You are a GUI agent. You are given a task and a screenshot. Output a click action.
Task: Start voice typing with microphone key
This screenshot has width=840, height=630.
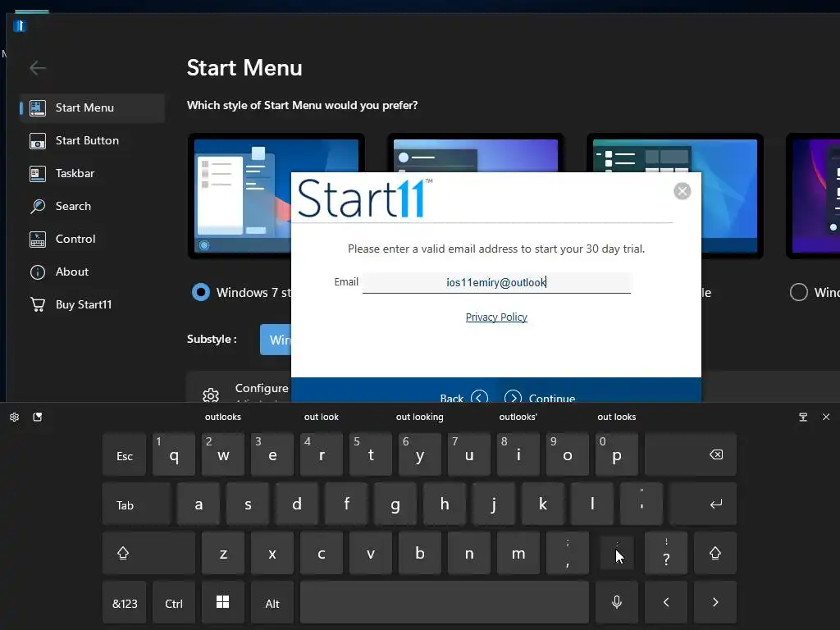pyautogui.click(x=617, y=603)
